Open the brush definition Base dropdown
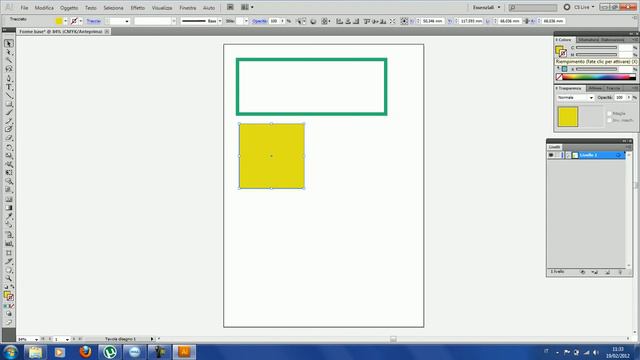Viewport: 640px width, 360px height. pos(220,21)
